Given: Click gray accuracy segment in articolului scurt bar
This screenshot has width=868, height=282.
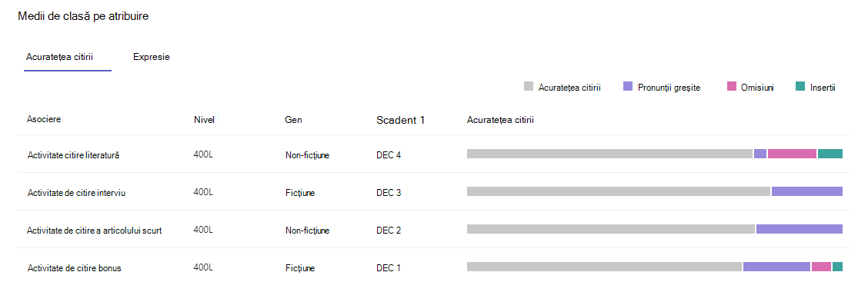Looking at the screenshot, I should point(611,229).
